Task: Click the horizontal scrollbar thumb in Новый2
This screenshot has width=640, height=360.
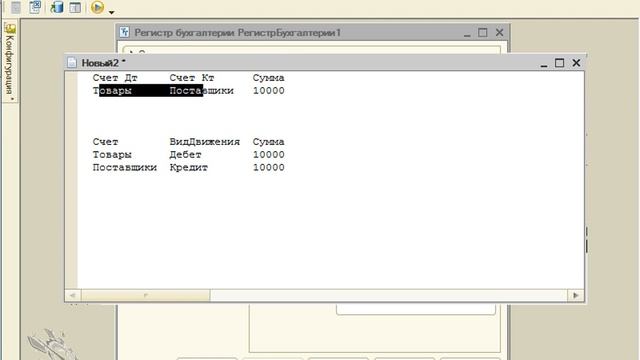Action: 145,295
